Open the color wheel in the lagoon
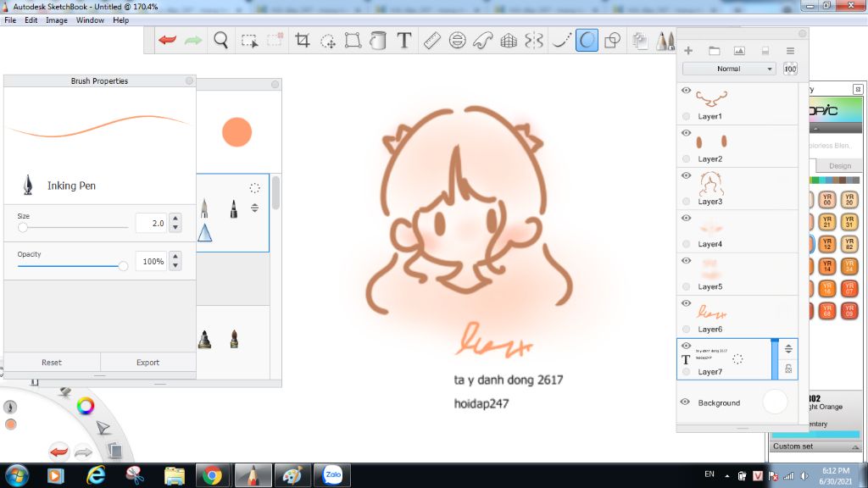The image size is (868, 488). click(x=86, y=406)
